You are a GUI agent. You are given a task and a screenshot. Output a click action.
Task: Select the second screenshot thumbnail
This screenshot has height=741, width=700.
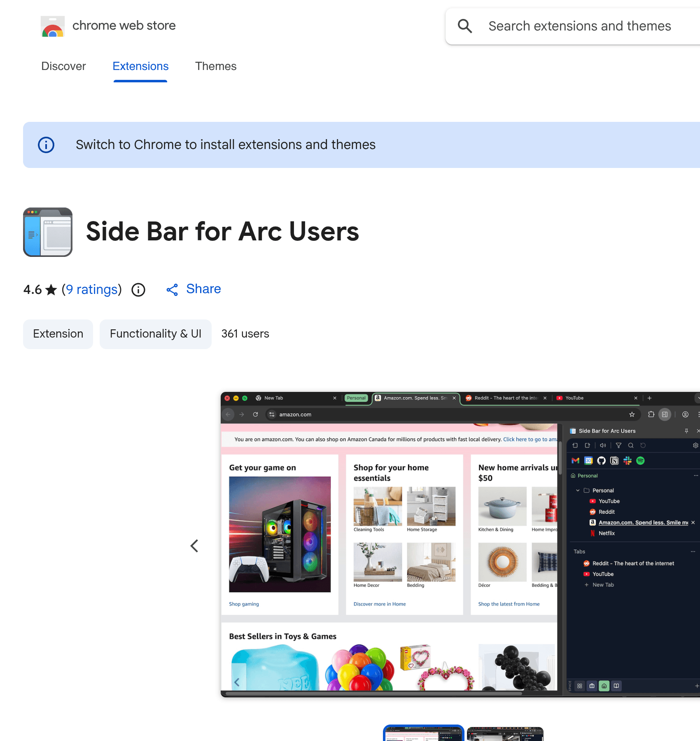(505, 734)
